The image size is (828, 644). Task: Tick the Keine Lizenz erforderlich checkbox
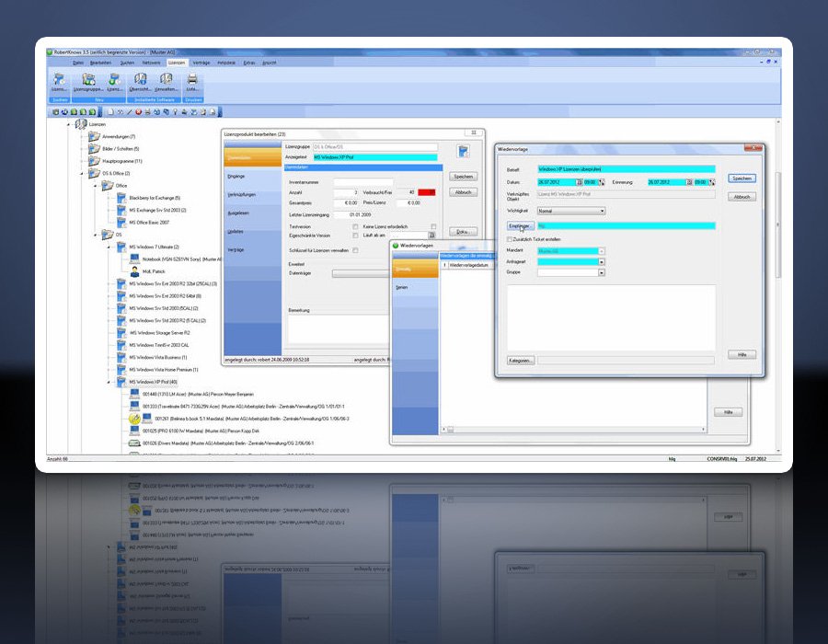[433, 226]
